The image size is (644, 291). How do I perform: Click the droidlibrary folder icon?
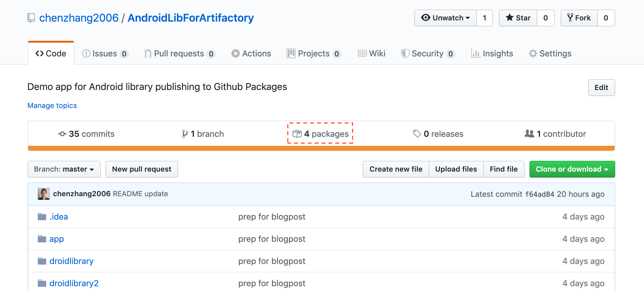pyautogui.click(x=42, y=261)
